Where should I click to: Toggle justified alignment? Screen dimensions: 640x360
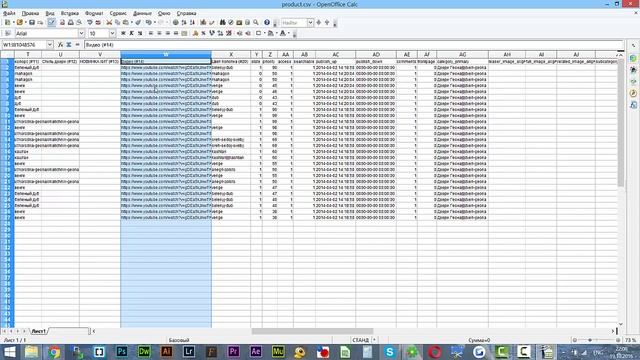tap(176, 33)
